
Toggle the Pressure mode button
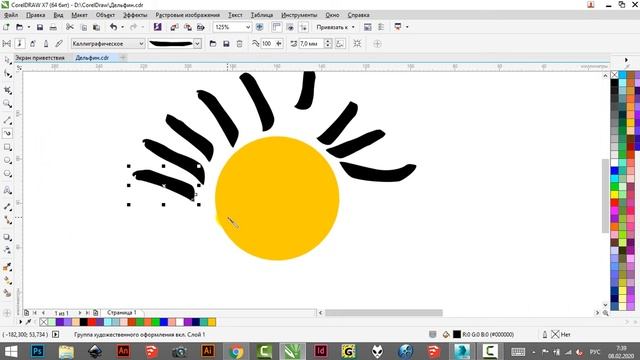tap(59, 43)
